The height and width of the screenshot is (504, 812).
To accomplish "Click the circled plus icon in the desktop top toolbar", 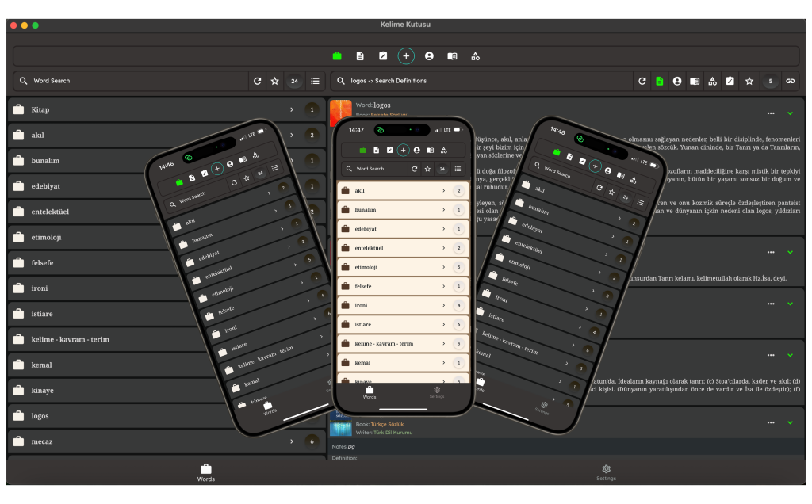I will (x=406, y=56).
